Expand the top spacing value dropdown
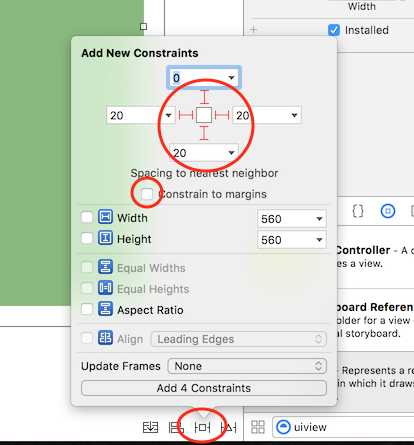Screen dimensions: 414x445 coord(231,78)
